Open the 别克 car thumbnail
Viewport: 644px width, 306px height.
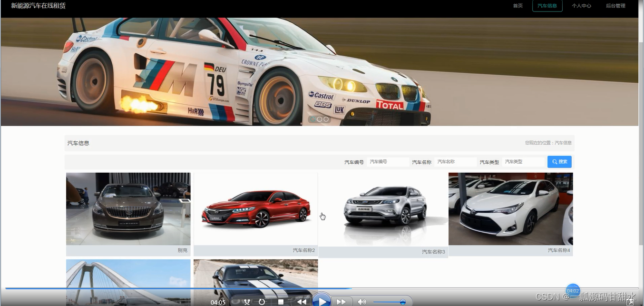[x=128, y=209]
